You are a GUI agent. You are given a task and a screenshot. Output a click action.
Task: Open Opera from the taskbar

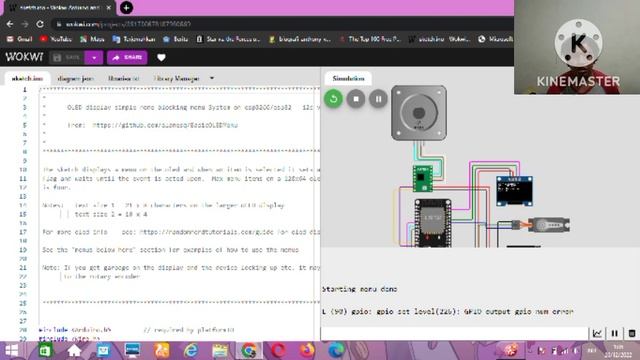(x=278, y=351)
